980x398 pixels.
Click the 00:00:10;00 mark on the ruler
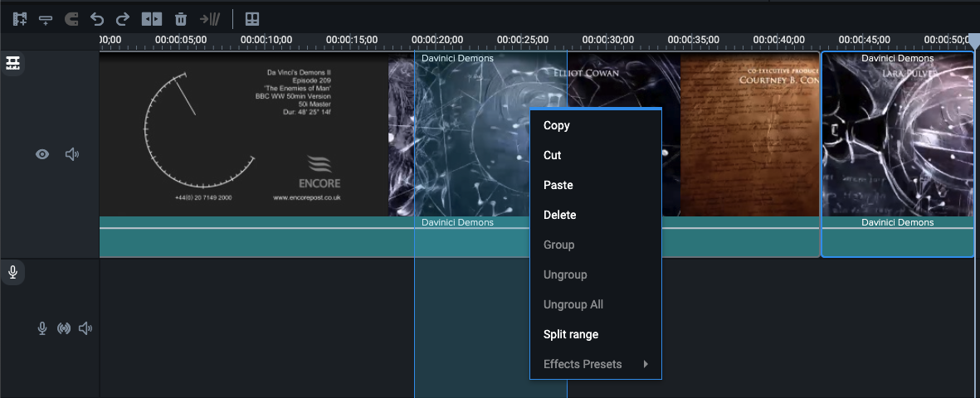[x=266, y=40]
